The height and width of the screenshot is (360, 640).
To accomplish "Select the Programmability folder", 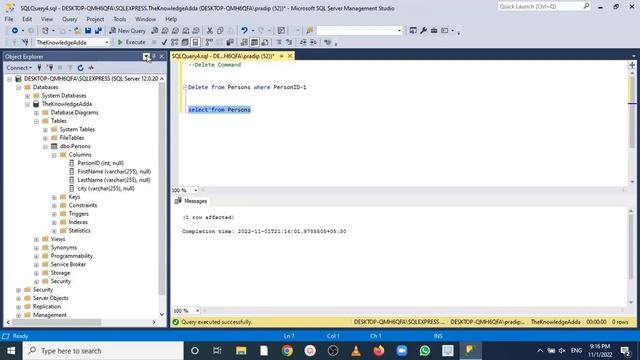I will tap(71, 256).
